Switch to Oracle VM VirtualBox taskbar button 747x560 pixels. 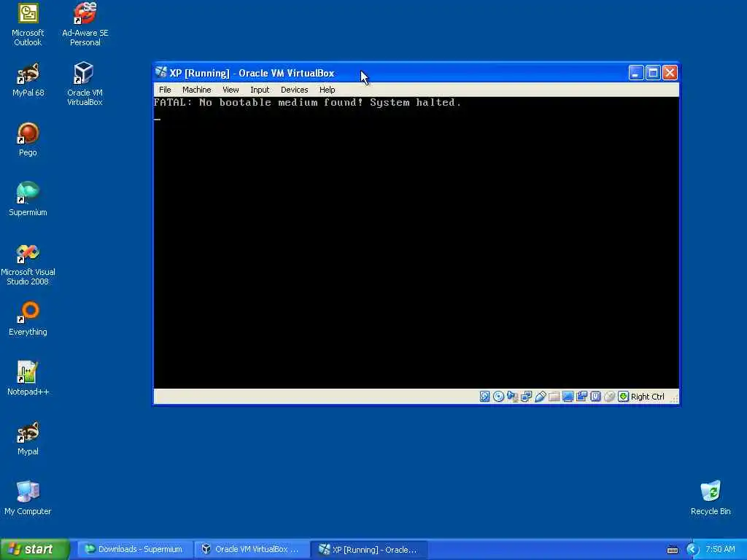[251, 549]
